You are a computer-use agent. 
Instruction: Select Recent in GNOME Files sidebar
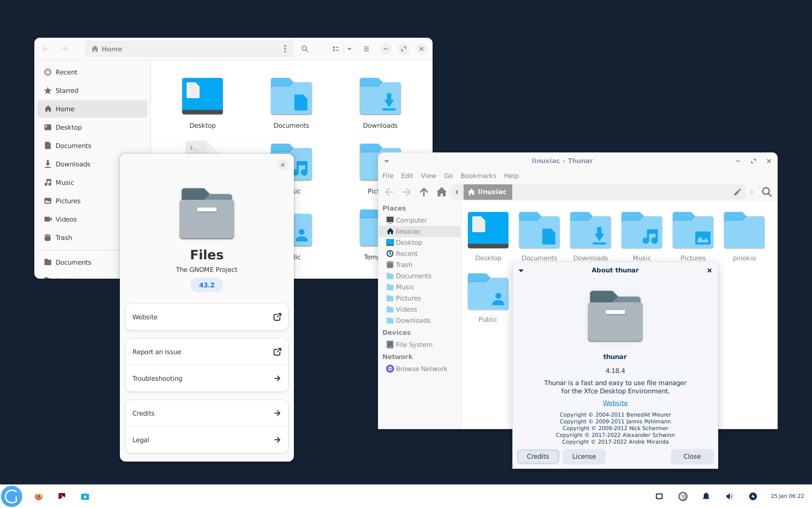click(92, 72)
